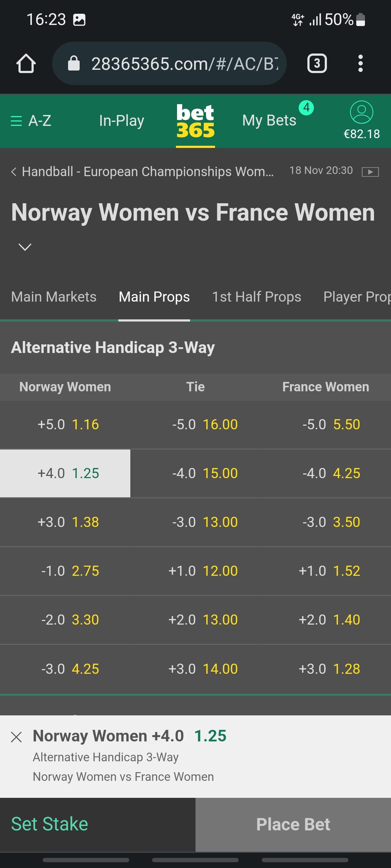Select Norway Women +5.0 at 1.16
Viewport: 391px width, 868px height.
(65, 425)
